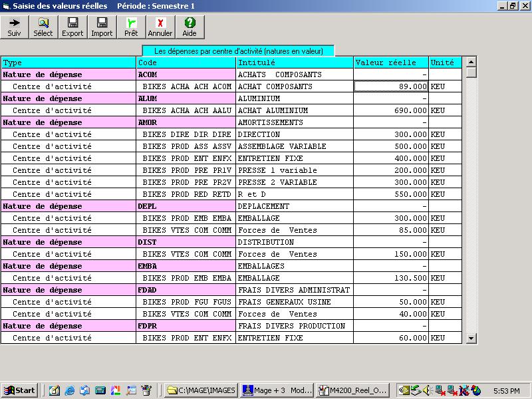Select the 40.000 value cell
The height and width of the screenshot is (399, 532).
click(x=391, y=314)
